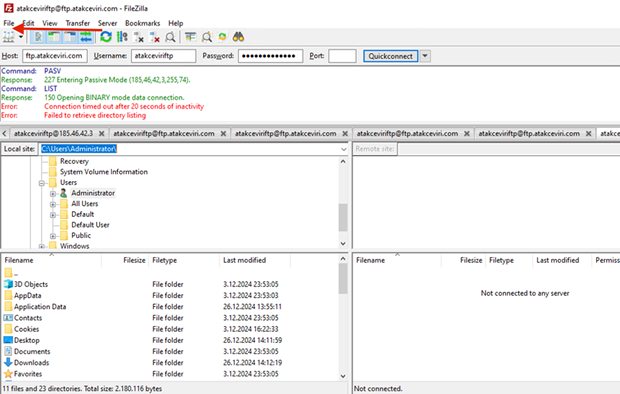
Task: Select System Volume Information in the tree
Action: click(x=104, y=172)
